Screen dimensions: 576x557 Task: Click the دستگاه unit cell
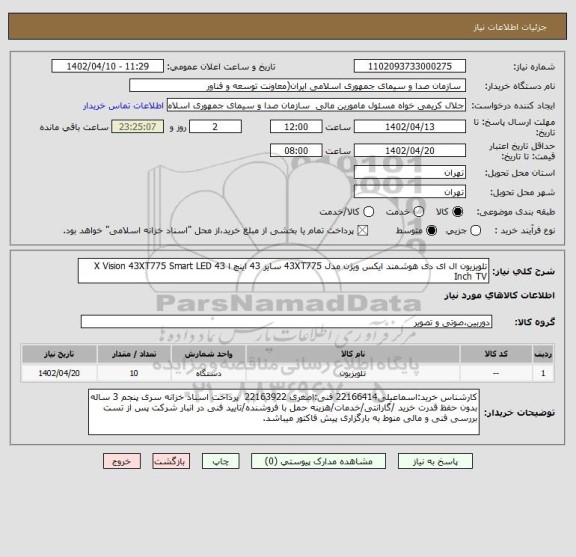209,373
